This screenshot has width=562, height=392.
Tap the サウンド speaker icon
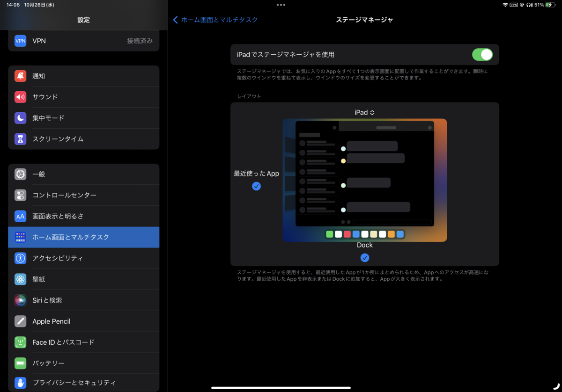click(20, 97)
